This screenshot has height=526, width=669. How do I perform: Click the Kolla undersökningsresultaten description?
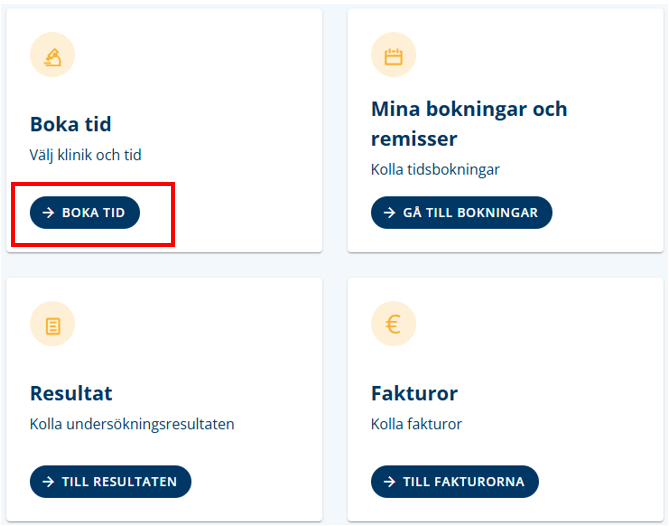point(132,424)
